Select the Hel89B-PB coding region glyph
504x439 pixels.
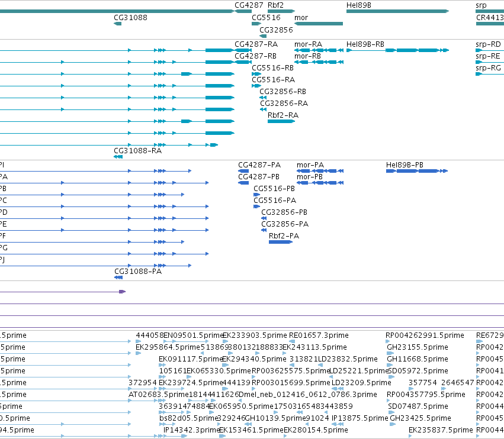point(416,171)
